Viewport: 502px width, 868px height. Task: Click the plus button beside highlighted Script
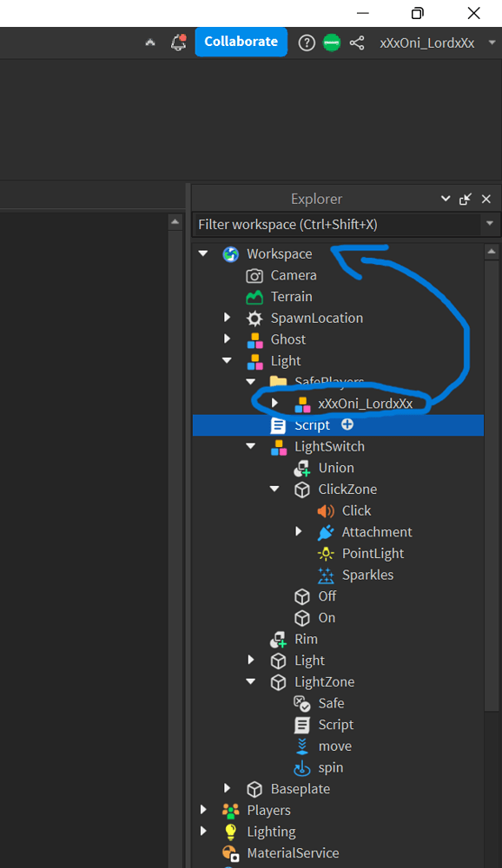coord(347,424)
